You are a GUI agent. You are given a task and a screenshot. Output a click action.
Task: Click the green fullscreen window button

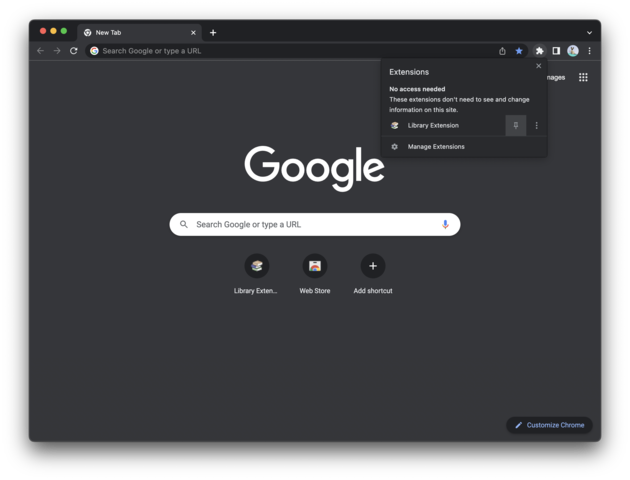(x=63, y=31)
